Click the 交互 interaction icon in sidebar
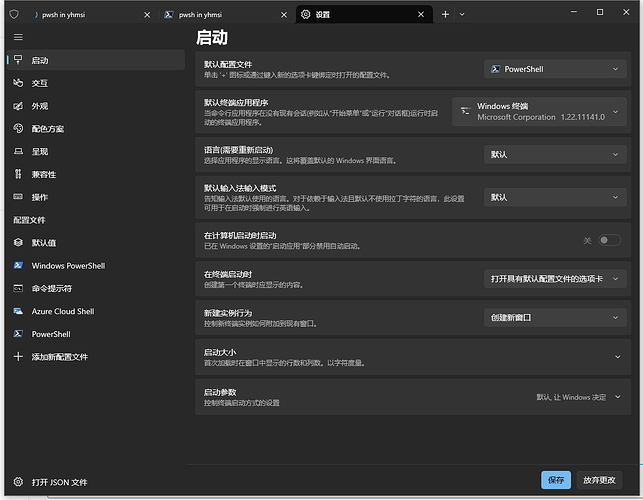This screenshot has width=643, height=500. (x=18, y=83)
